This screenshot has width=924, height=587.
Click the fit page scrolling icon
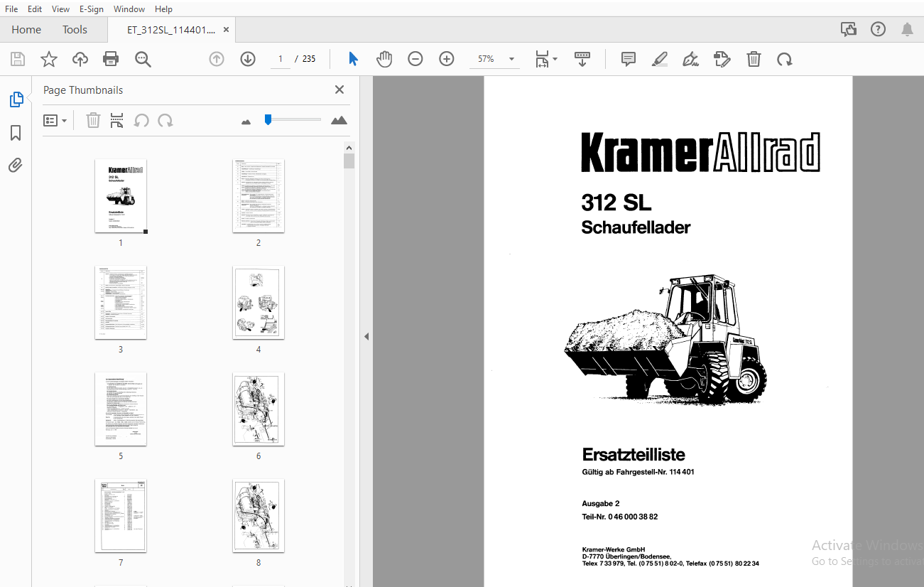pyautogui.click(x=542, y=59)
